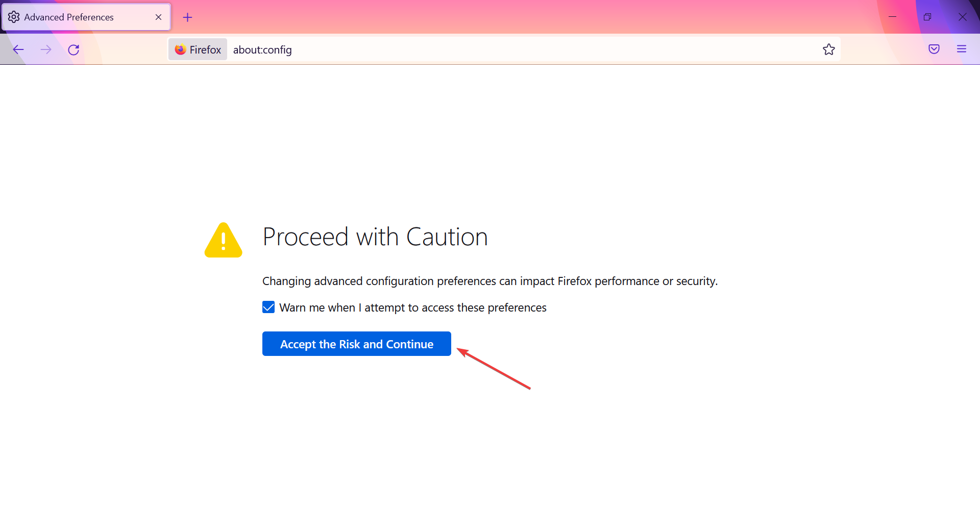Screen dimensions: 980x514
Task: Select the Advanced Preferences tab title
Action: 69,17
